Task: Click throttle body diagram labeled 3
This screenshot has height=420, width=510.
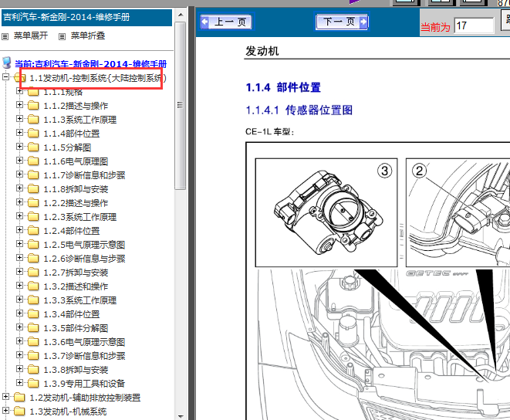Action: click(x=326, y=212)
